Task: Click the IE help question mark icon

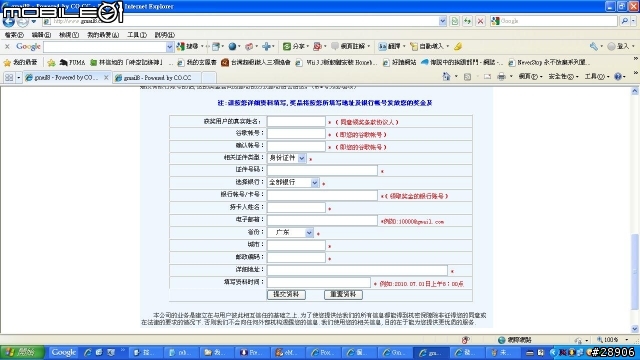Action: click(618, 76)
